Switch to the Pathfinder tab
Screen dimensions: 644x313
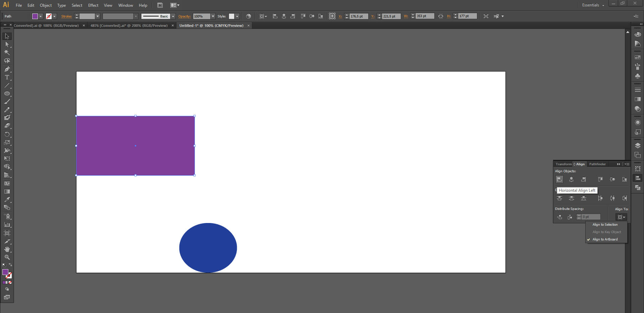coord(597,164)
